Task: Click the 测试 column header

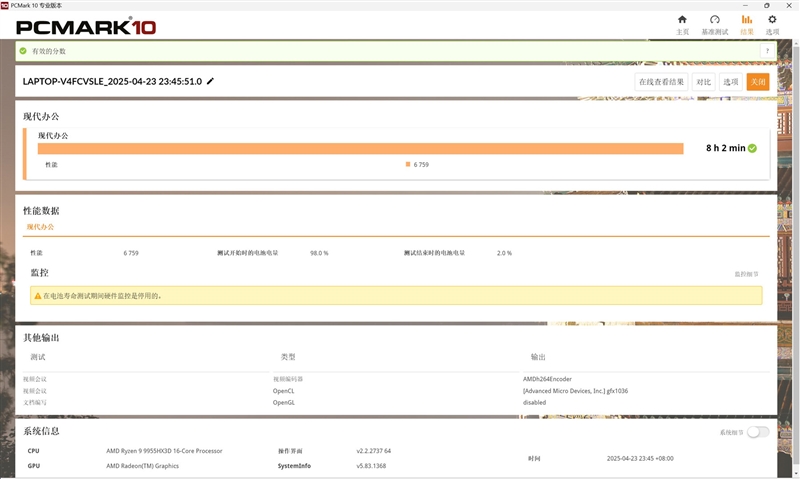Action: pos(38,357)
